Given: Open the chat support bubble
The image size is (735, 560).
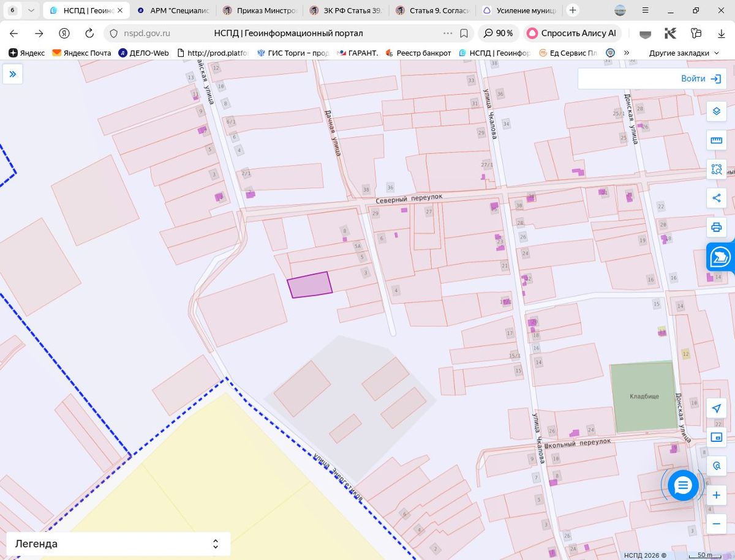Looking at the screenshot, I should click(x=682, y=485).
